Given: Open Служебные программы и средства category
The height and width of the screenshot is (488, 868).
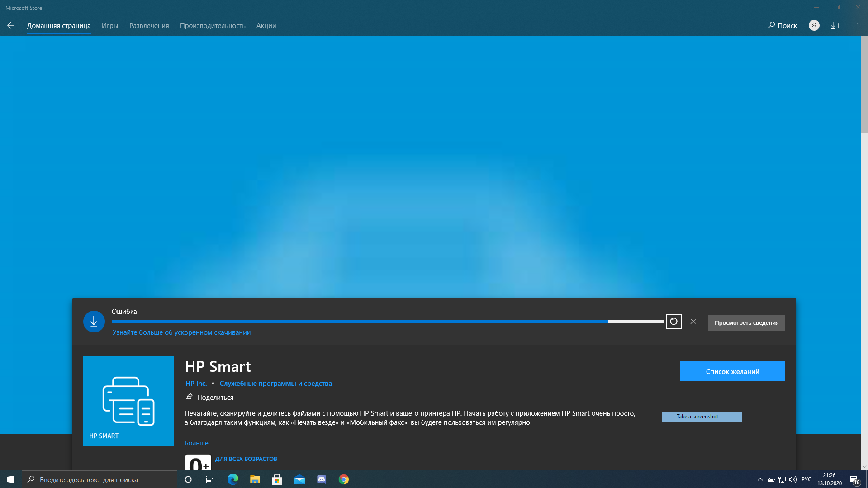Looking at the screenshot, I should point(275,384).
